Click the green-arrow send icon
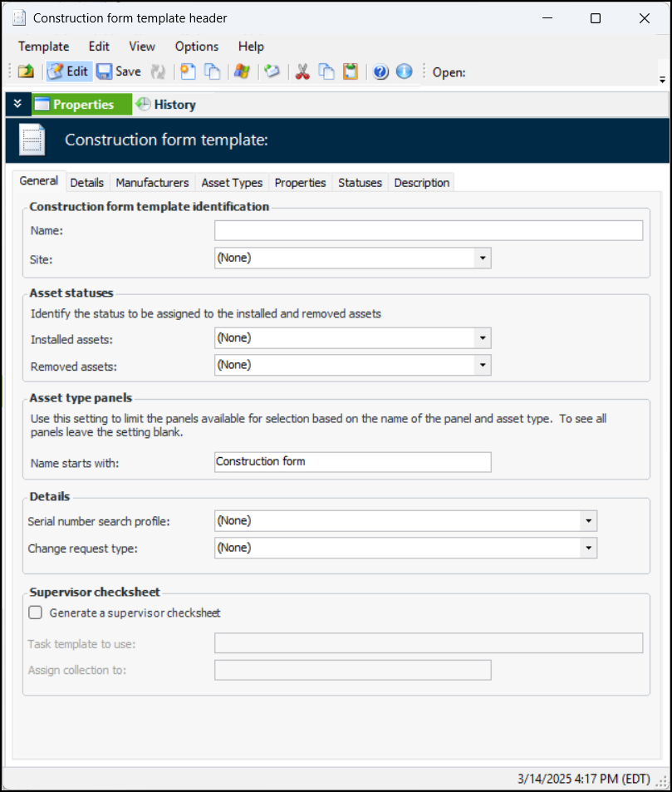Viewport: 672px width, 792px height. [x=272, y=71]
